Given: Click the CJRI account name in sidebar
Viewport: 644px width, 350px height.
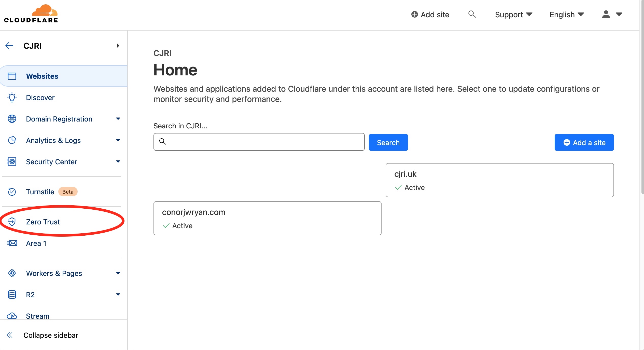Looking at the screenshot, I should pos(32,46).
